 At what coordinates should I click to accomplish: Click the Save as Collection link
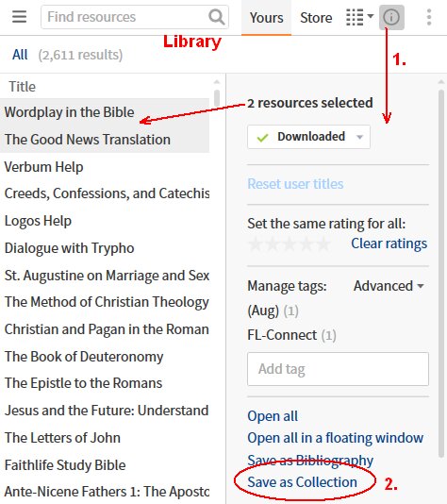click(x=302, y=482)
